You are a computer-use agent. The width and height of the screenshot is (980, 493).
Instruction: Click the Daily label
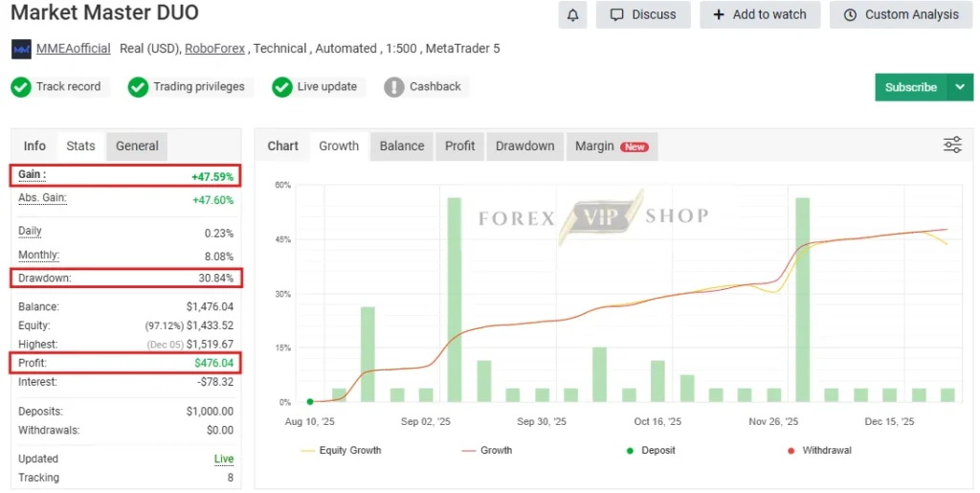pyautogui.click(x=30, y=232)
